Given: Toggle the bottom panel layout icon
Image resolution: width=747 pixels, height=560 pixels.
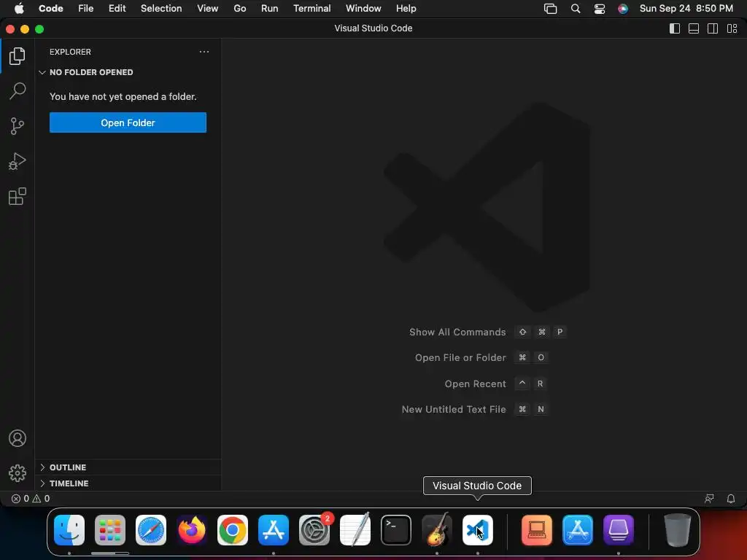Looking at the screenshot, I should click(x=694, y=28).
